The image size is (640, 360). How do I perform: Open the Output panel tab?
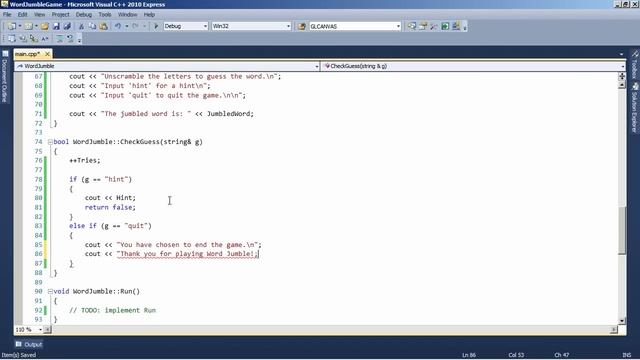[x=29, y=344]
